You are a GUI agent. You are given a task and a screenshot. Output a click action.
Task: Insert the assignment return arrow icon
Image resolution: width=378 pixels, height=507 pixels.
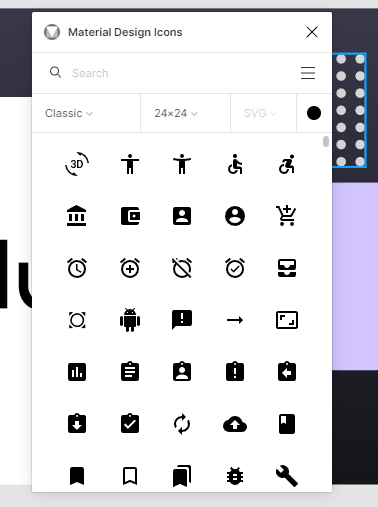click(287, 371)
